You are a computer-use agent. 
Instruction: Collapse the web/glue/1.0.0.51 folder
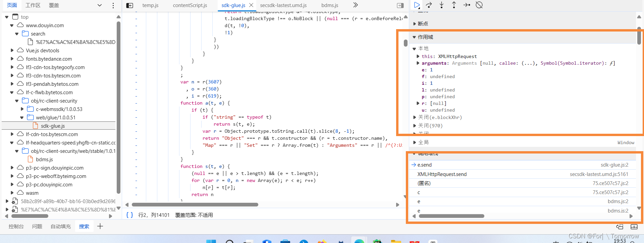(22, 118)
